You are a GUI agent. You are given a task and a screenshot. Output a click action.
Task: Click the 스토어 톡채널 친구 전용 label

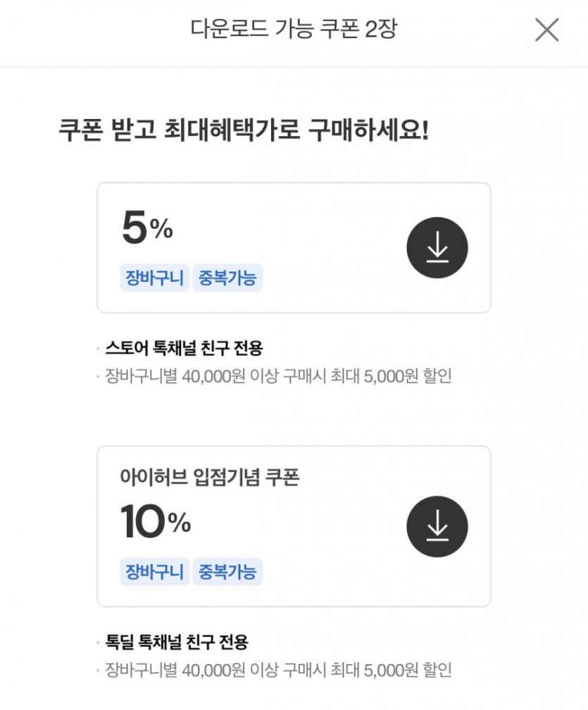(x=183, y=348)
